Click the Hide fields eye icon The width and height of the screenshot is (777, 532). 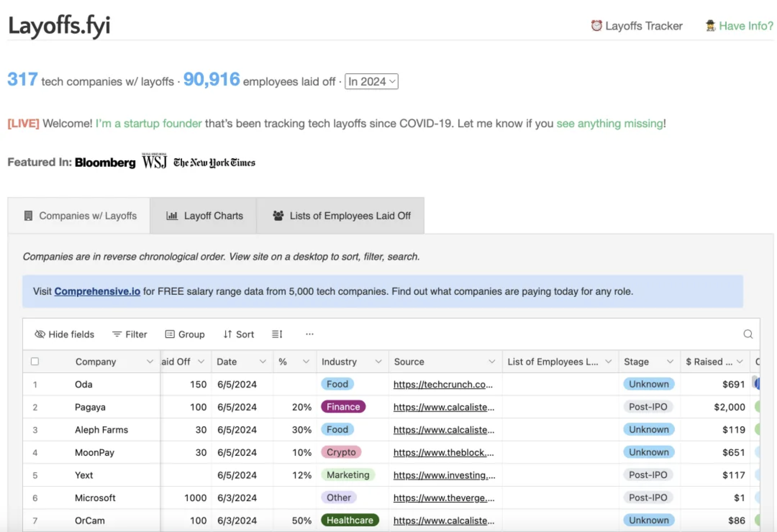pos(40,334)
